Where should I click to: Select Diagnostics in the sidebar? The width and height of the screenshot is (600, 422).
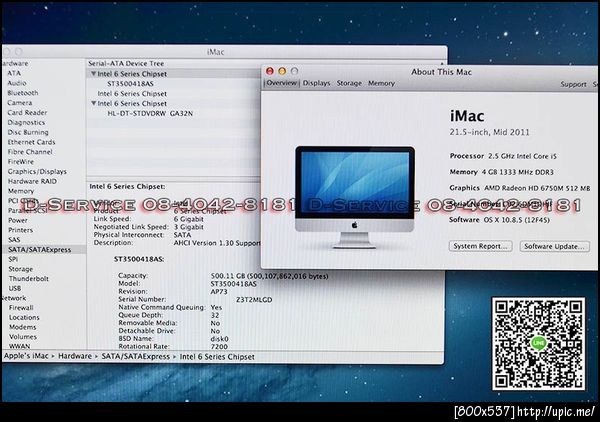tap(26, 122)
